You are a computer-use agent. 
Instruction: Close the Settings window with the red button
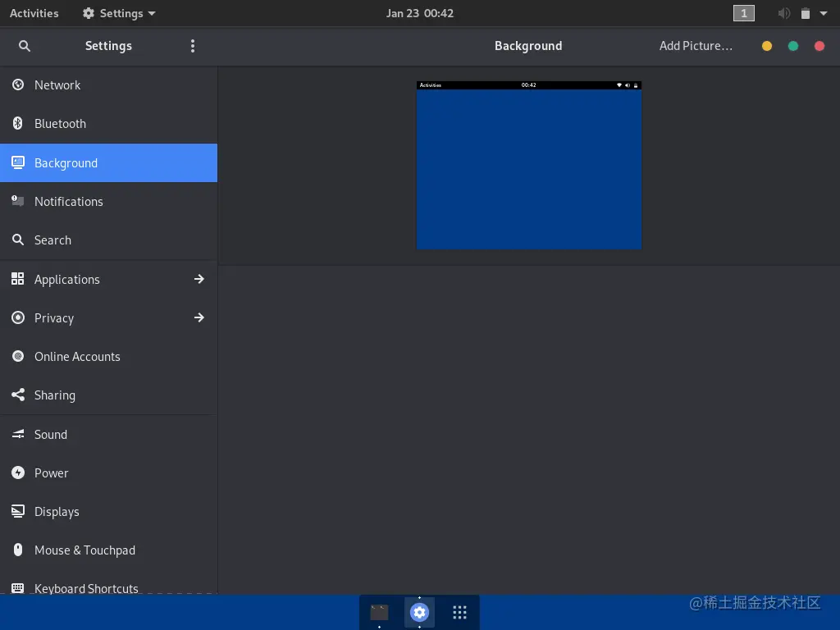[819, 46]
